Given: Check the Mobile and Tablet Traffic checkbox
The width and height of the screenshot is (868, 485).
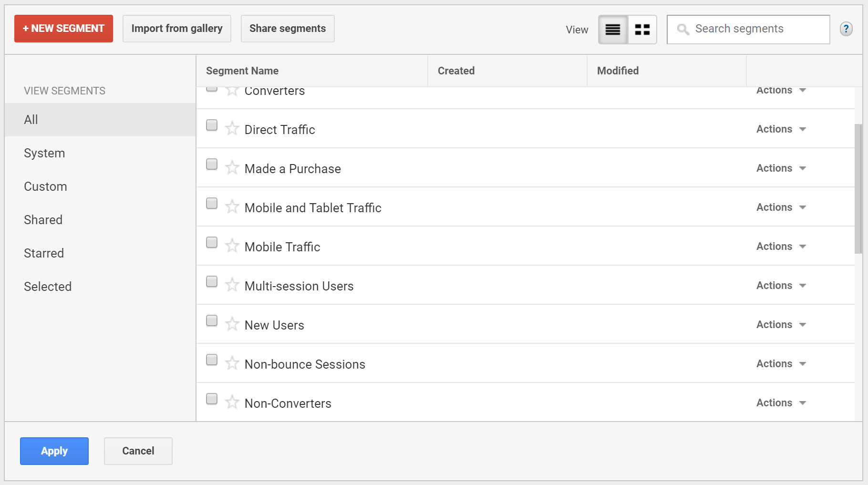Looking at the screenshot, I should [x=212, y=204].
